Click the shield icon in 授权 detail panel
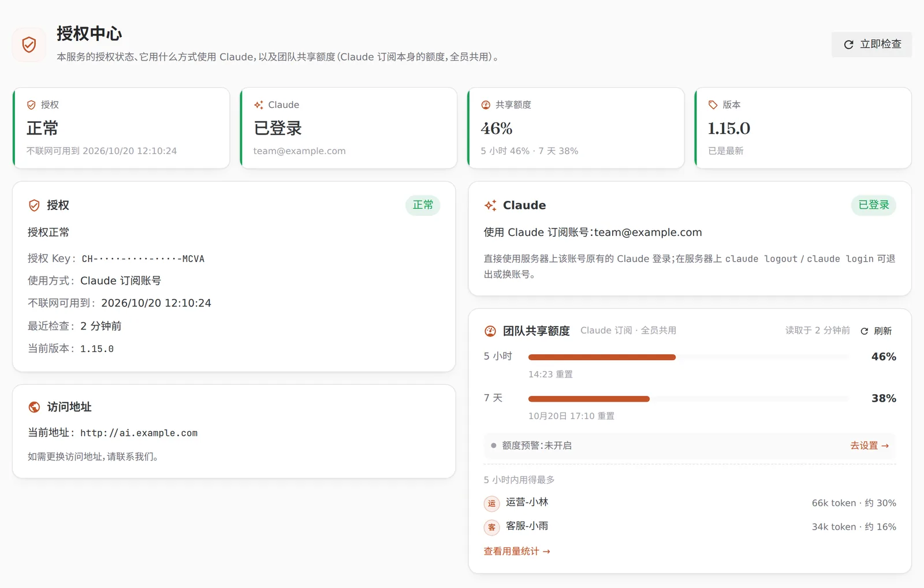924x588 pixels. coord(34,205)
